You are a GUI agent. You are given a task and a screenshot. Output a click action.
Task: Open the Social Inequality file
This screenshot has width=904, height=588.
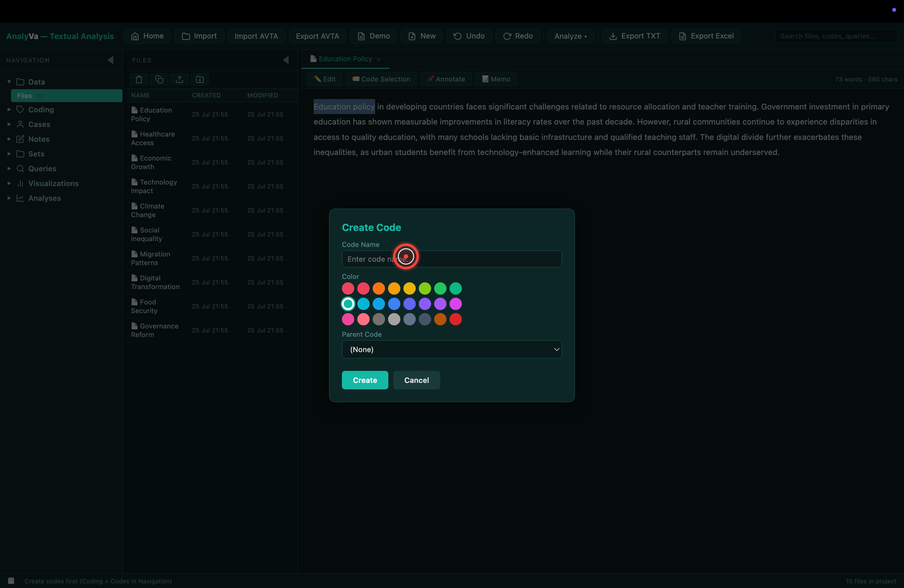click(212, 234)
